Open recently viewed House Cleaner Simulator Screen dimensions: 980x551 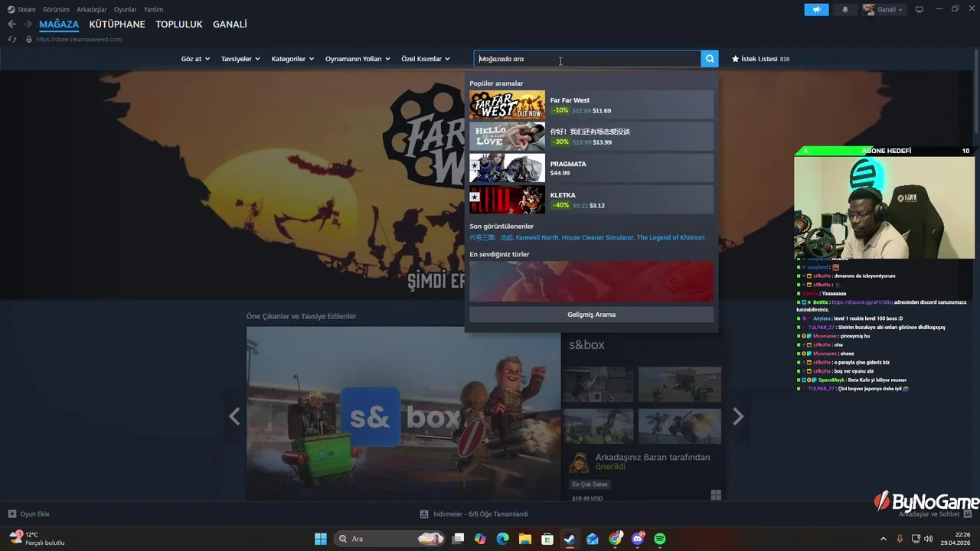(598, 237)
